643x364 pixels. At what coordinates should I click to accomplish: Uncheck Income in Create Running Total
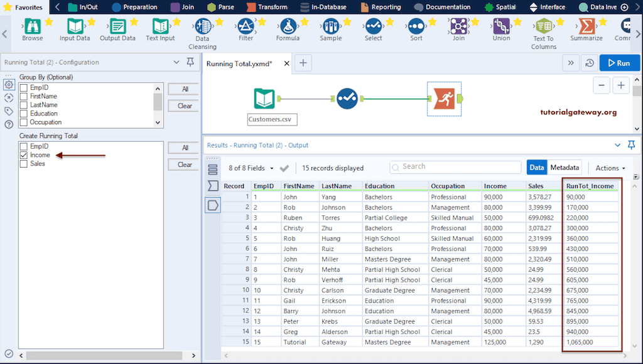[24, 155]
